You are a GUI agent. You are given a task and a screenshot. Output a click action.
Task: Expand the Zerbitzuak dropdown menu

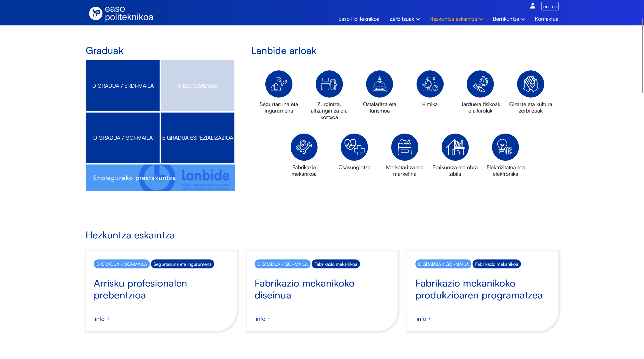[x=404, y=19]
